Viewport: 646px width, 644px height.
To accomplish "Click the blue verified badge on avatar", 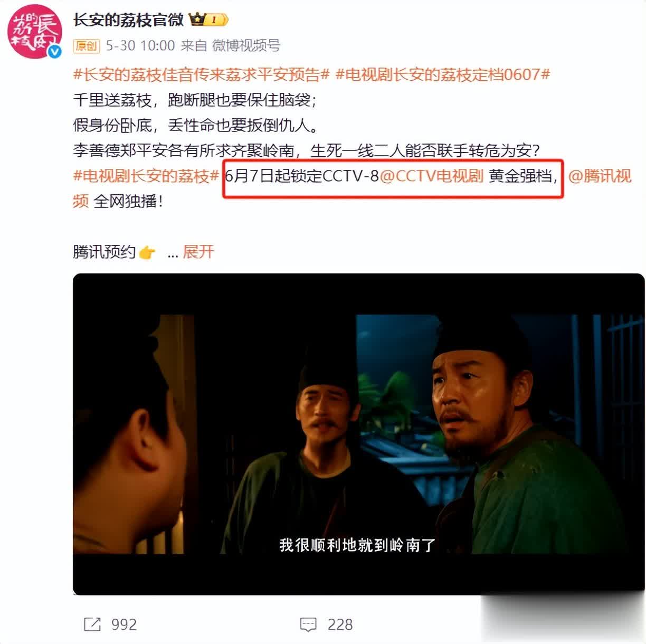I will (x=55, y=51).
